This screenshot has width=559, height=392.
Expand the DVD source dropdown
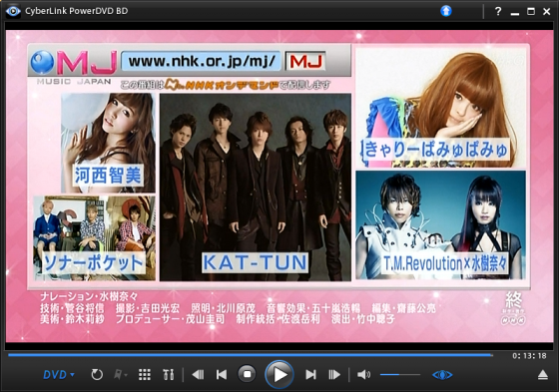tap(59, 374)
